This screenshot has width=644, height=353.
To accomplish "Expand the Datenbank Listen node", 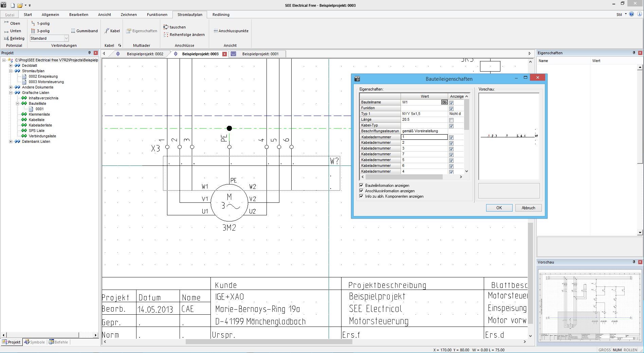I will click(11, 141).
